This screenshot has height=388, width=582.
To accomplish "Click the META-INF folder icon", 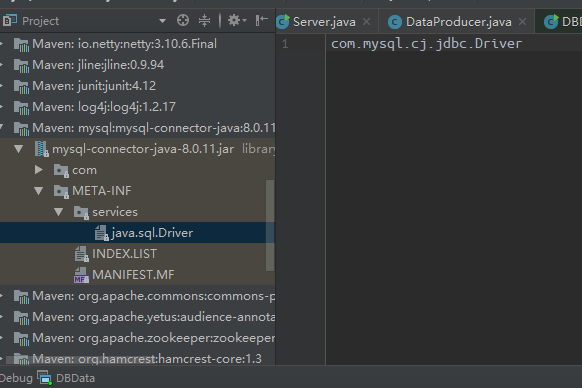I will (x=61, y=191).
